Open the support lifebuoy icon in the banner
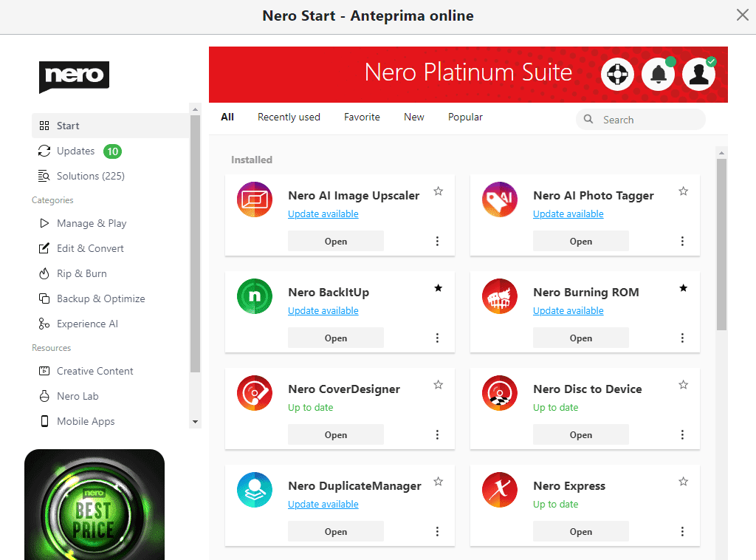Image resolution: width=756 pixels, height=560 pixels. 617,75
